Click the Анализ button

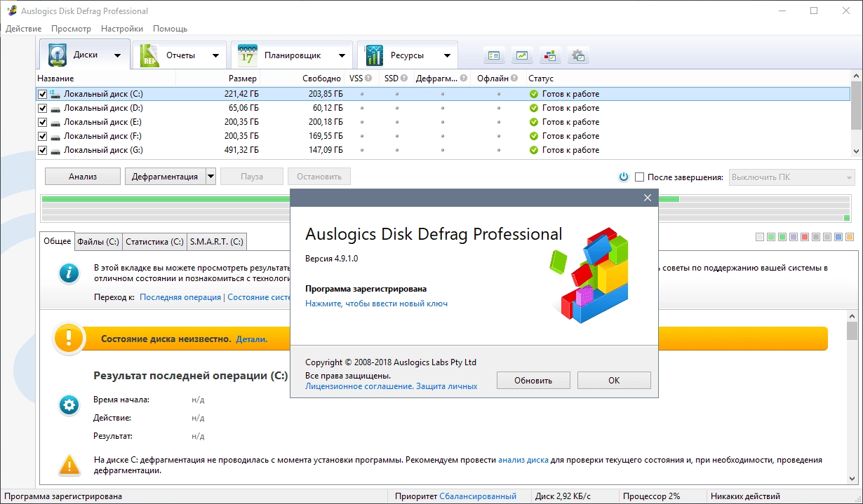(x=83, y=177)
